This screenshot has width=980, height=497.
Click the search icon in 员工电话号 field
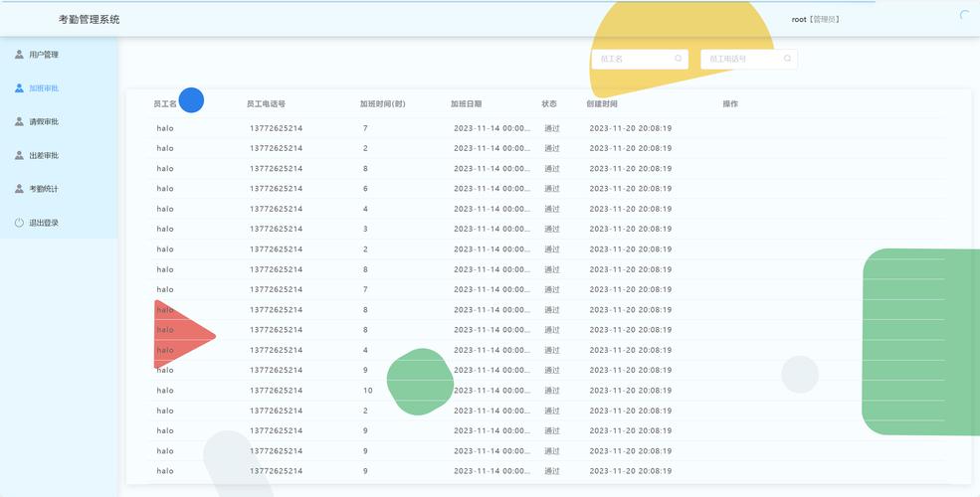coord(788,59)
